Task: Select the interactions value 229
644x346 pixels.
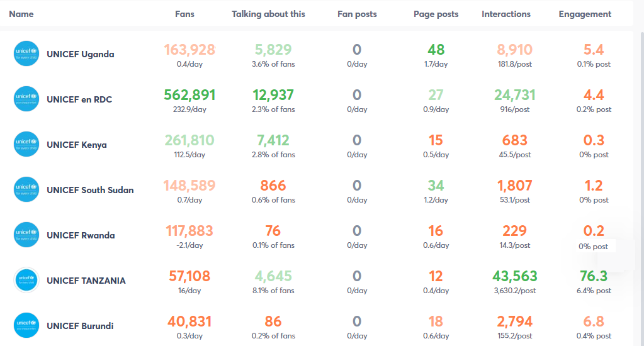Action: click(x=515, y=231)
